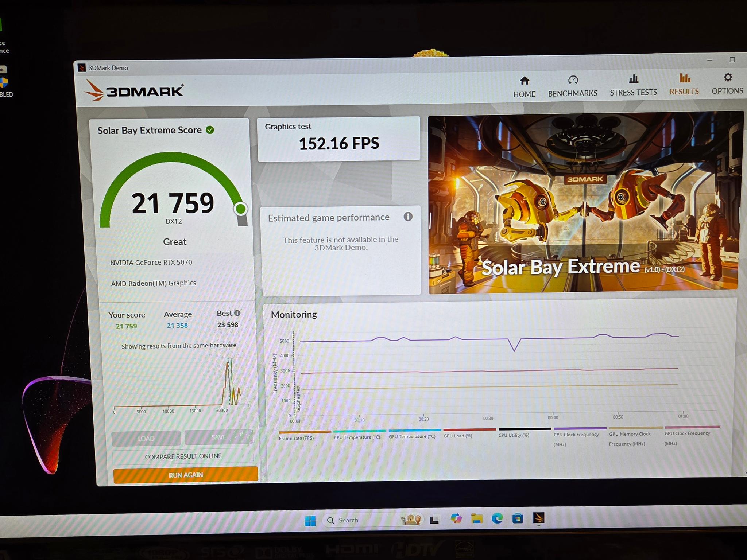Launch Microsoft Edge from taskbar
747x560 pixels.
point(497,518)
